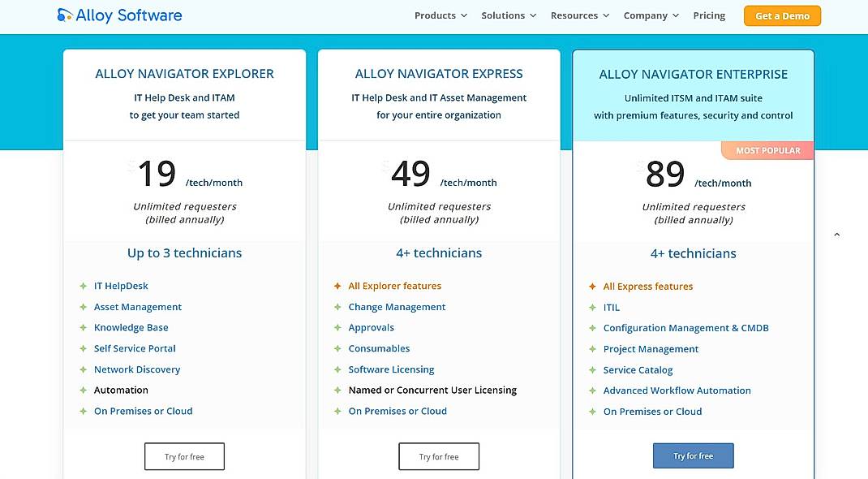
Task: Try Explorer plan for free
Action: pos(184,457)
